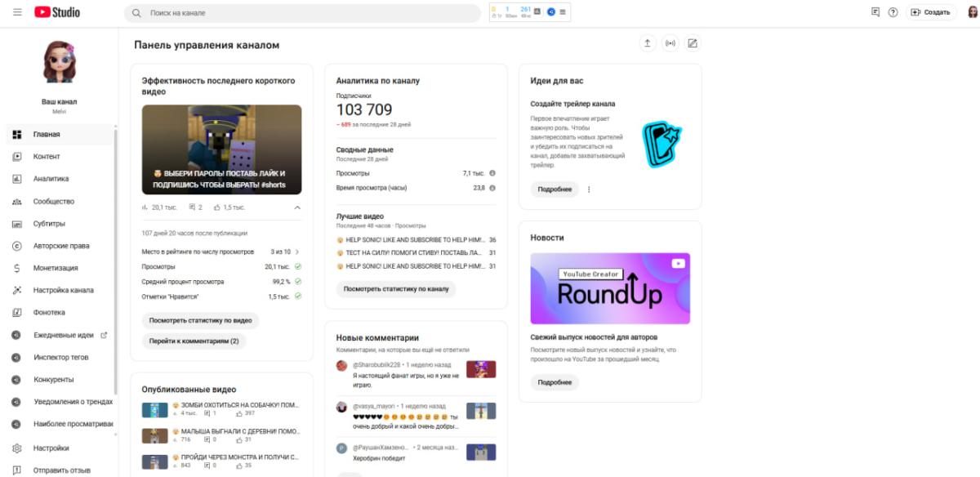Screen dimensions: 980x477
Task: Click the Монетизация dollar icon in the sidebar
Action: [16, 268]
